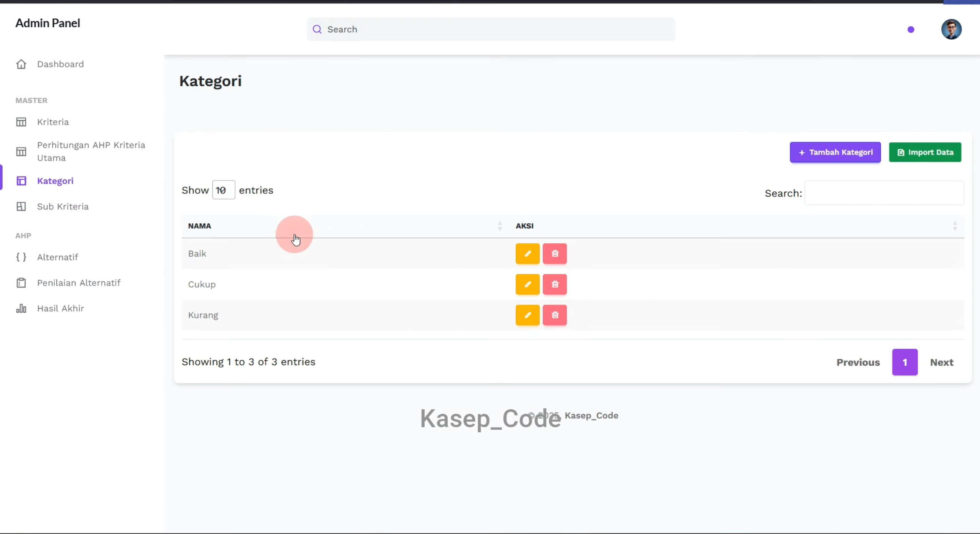Delete the Baik category with trash button
Viewport: 980px width, 534px height.
click(x=555, y=254)
